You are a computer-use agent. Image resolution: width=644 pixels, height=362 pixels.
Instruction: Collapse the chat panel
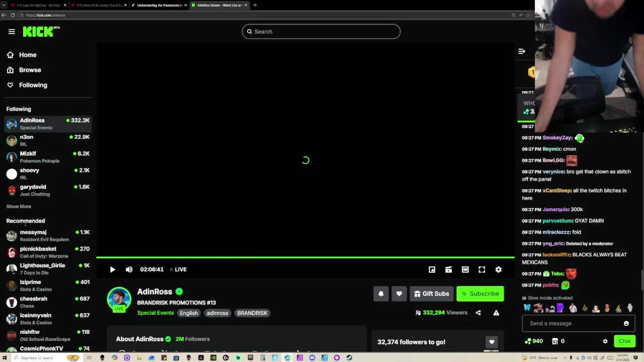click(x=522, y=51)
